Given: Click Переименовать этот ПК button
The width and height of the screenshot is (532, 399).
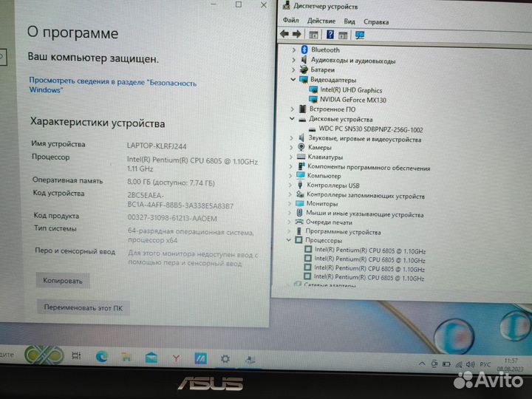Looking at the screenshot, I should 83,307.
